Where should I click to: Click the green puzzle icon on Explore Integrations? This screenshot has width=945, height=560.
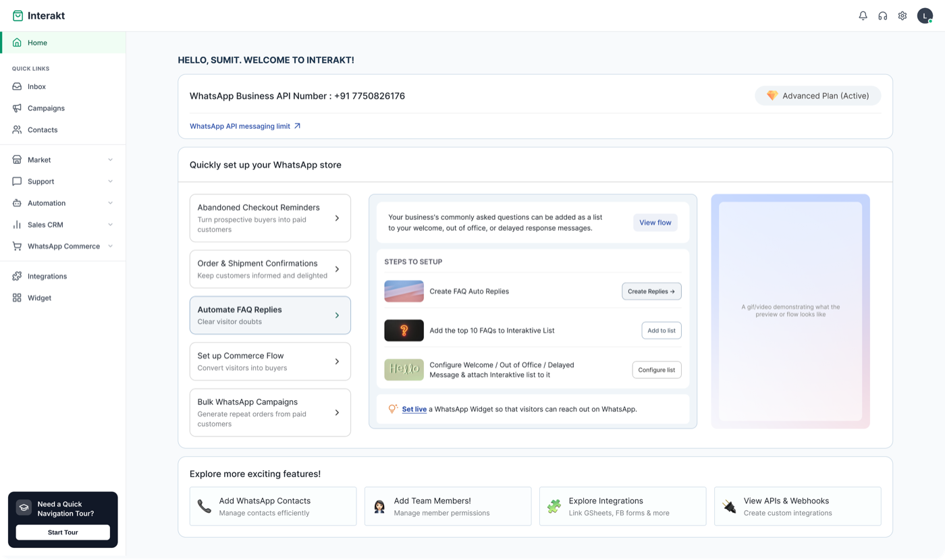554,506
